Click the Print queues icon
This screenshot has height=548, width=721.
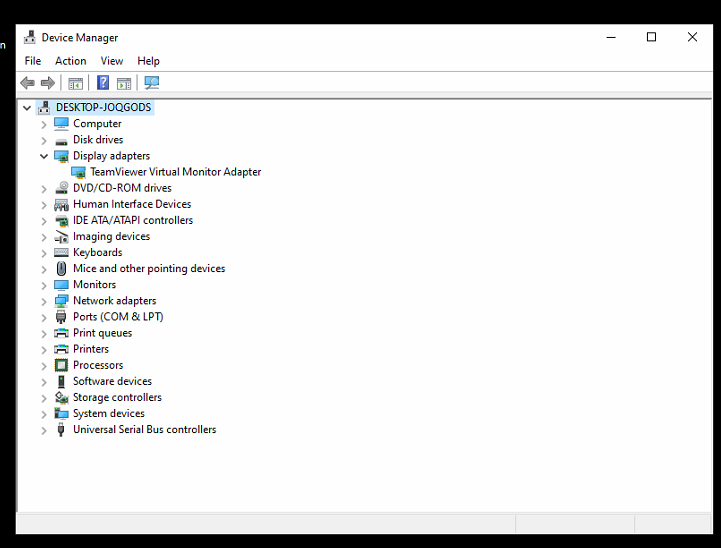click(61, 333)
